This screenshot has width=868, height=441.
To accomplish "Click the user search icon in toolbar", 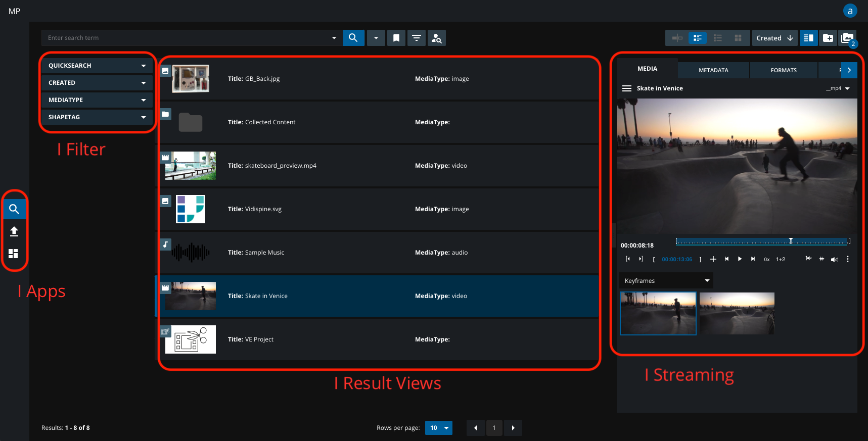I will [437, 38].
